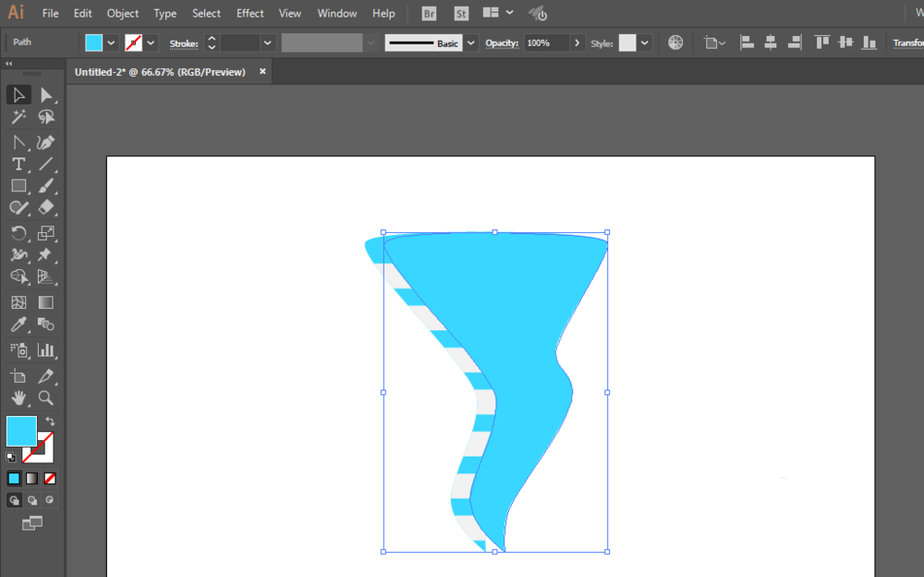The image size is (924, 577).
Task: Select the Selection tool (black arrow outline)
Action: point(18,95)
